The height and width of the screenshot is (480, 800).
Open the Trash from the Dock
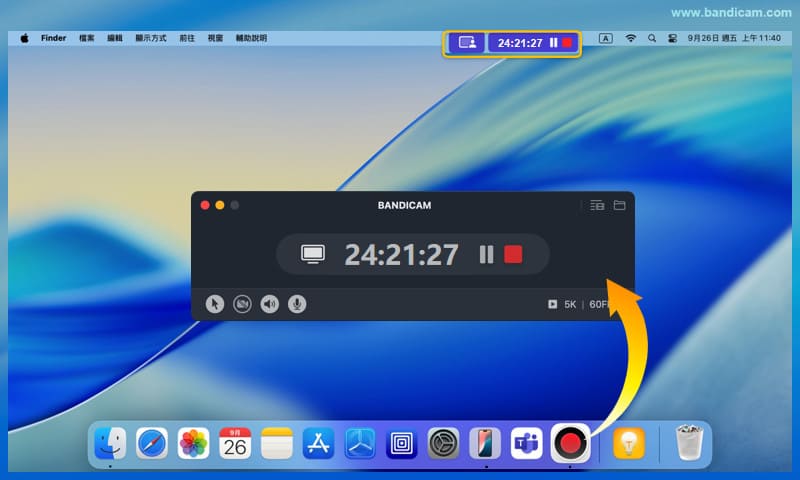[689, 443]
